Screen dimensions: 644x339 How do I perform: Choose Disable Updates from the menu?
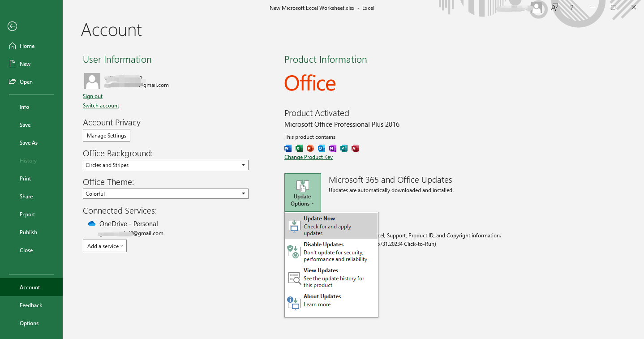(323, 244)
